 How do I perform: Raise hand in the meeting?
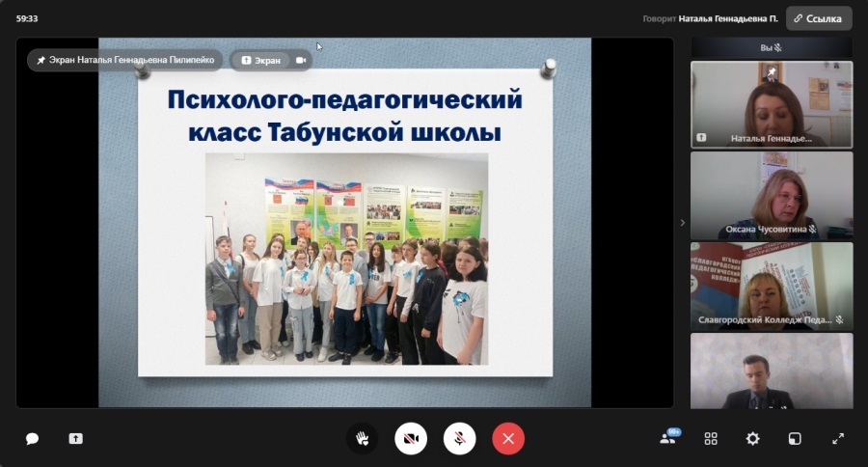click(x=362, y=438)
